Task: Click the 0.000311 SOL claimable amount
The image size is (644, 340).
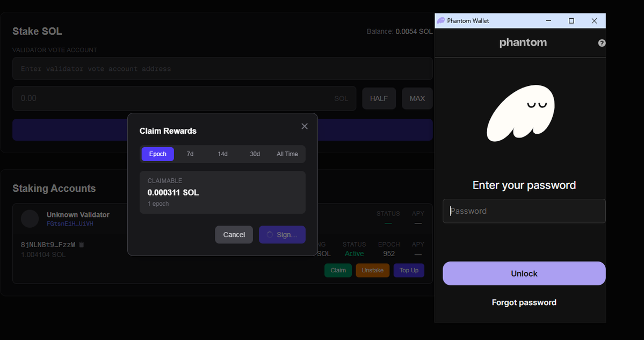Action: (x=173, y=193)
